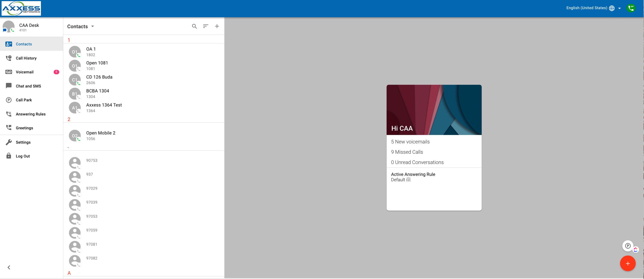Click the red floating plus button

pos(627,264)
